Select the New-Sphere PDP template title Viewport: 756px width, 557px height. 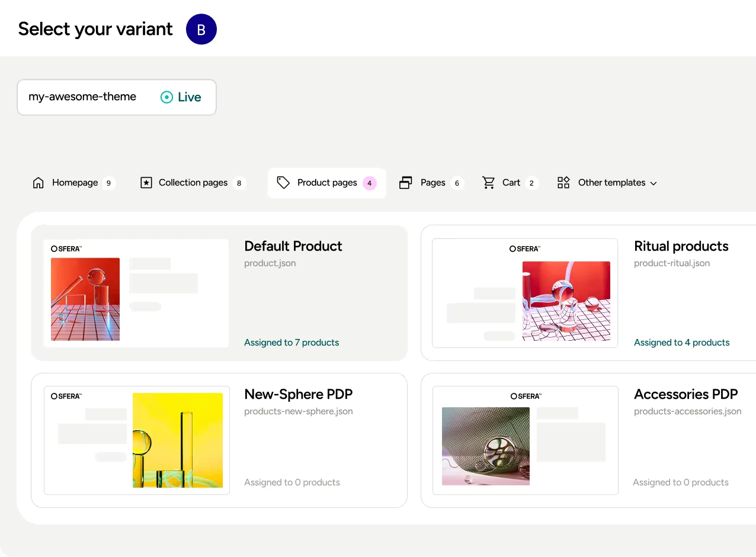[299, 394]
